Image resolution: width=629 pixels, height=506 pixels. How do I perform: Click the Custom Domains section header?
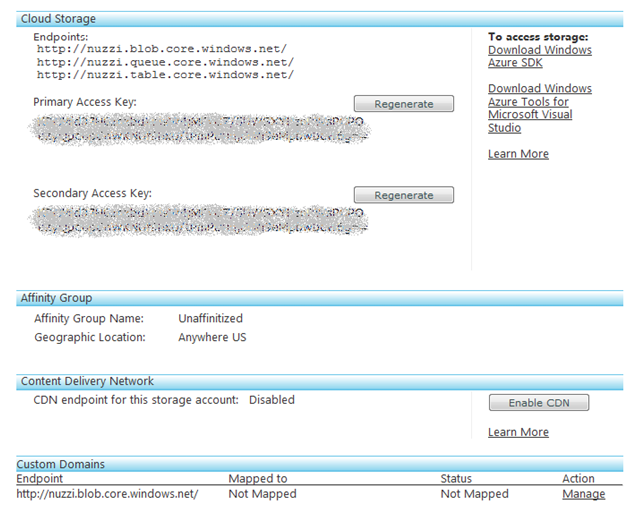(319, 464)
